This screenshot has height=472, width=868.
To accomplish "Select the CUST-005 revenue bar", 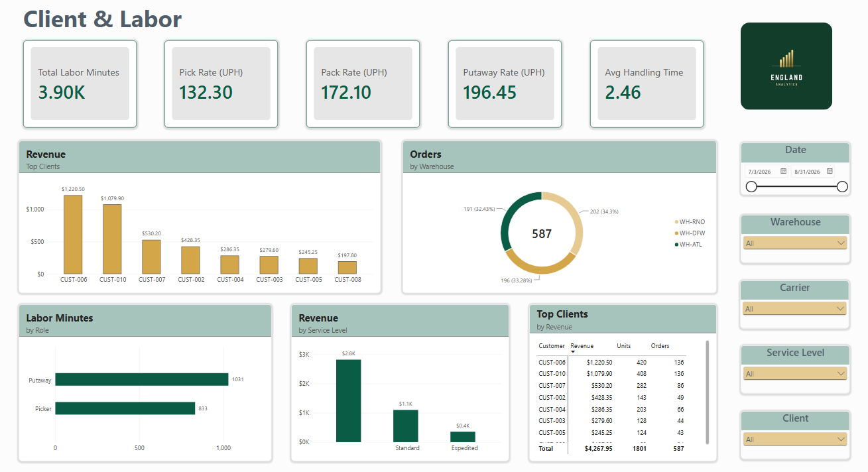I will pyautogui.click(x=308, y=266).
